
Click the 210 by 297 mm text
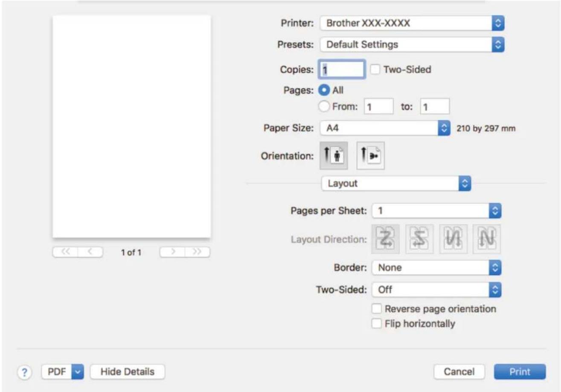click(486, 128)
